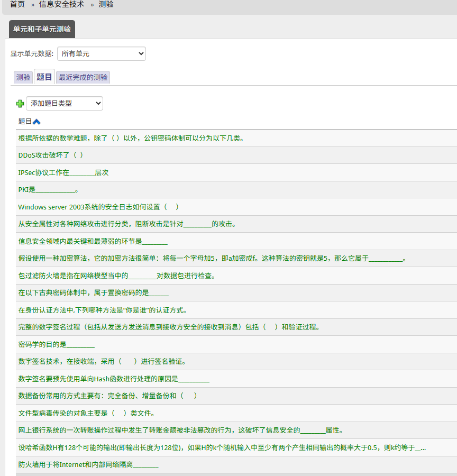Open the 最近完成的测验 tab
This screenshot has height=476, width=457.
click(x=83, y=77)
